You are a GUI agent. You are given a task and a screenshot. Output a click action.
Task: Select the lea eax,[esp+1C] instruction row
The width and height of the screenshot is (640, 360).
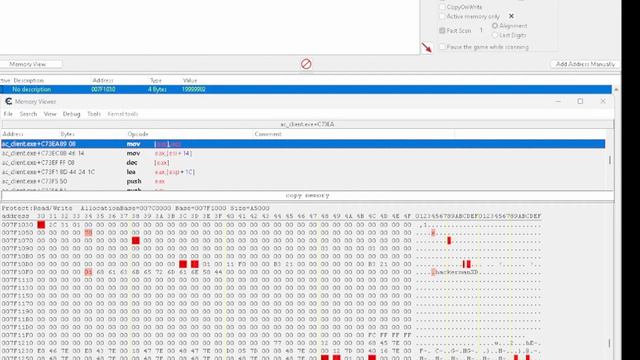point(303,172)
